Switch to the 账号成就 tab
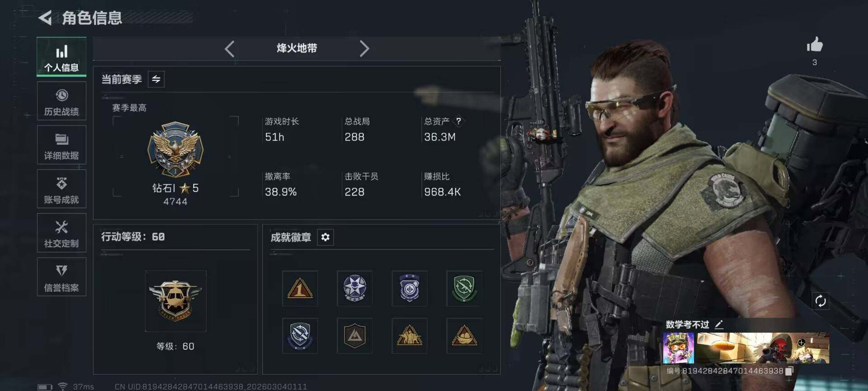The height and width of the screenshot is (391, 868). pyautogui.click(x=61, y=189)
